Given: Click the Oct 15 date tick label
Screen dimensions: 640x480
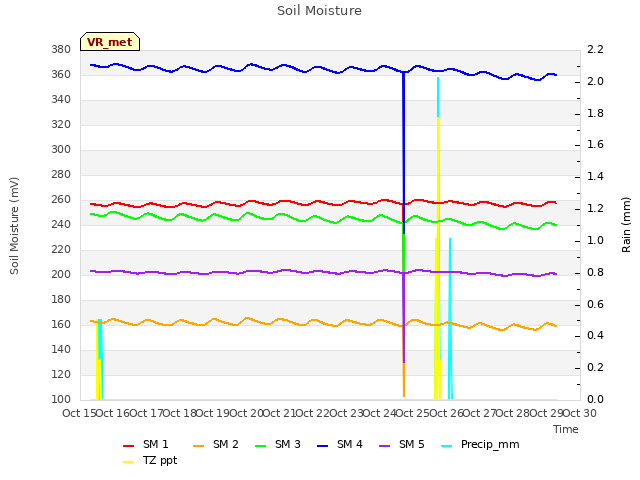Looking at the screenshot, I should [x=79, y=413].
